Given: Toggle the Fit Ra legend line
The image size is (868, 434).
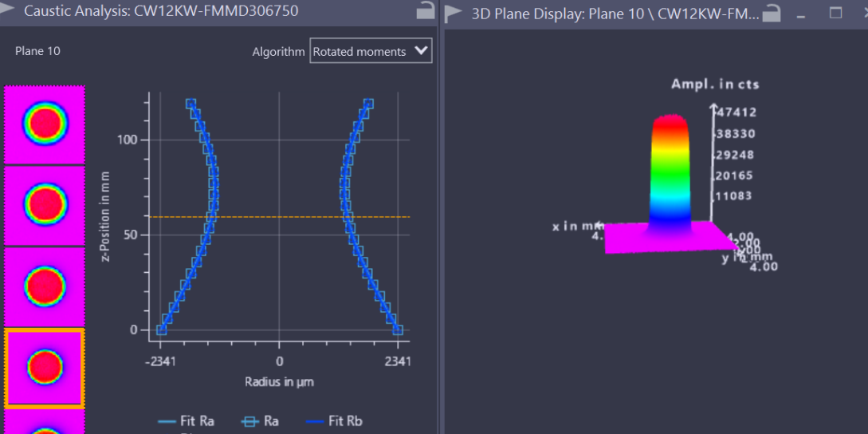Looking at the screenshot, I should tap(187, 420).
